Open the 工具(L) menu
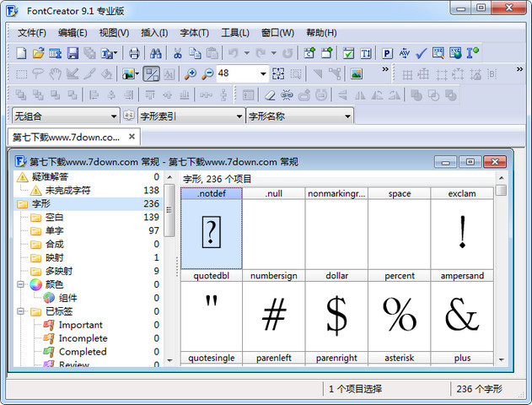 coord(234,33)
